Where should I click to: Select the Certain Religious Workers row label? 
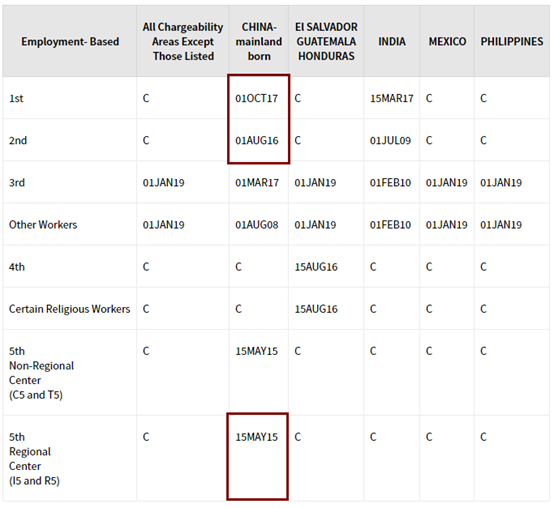[x=69, y=309]
